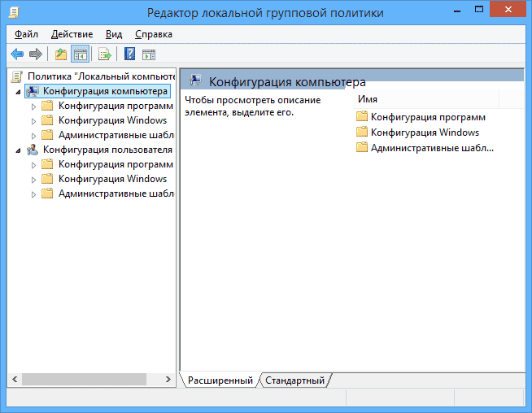Open Help via the question mark icon

[130, 54]
